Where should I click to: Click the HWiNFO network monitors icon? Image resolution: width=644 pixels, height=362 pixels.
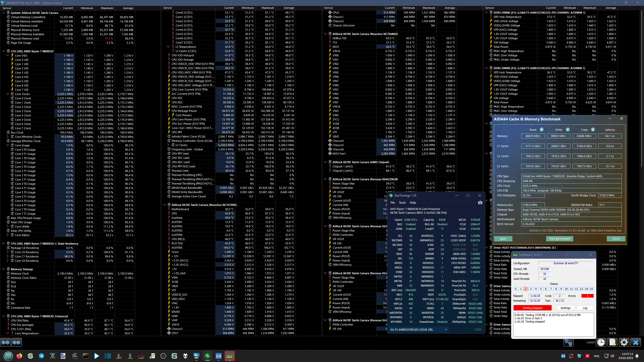pos(568,342)
